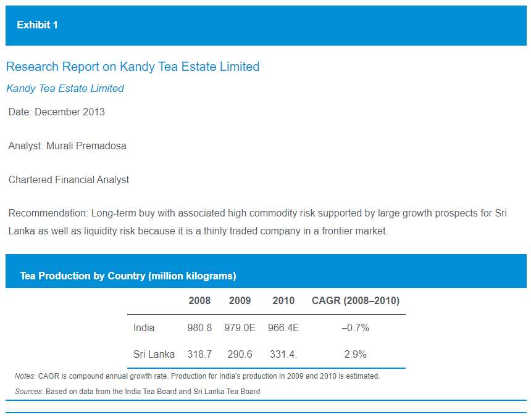This screenshot has height=420, width=531.
Task: Click the Notes line about CAGR
Action: 197,376
